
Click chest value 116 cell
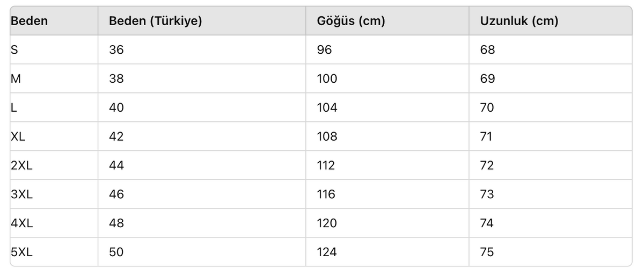pos(326,194)
